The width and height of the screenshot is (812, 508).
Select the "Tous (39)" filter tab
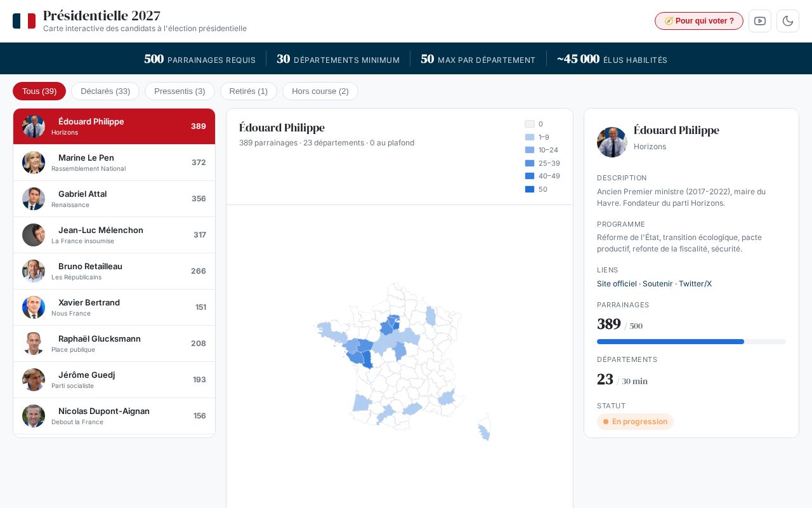[x=39, y=91]
